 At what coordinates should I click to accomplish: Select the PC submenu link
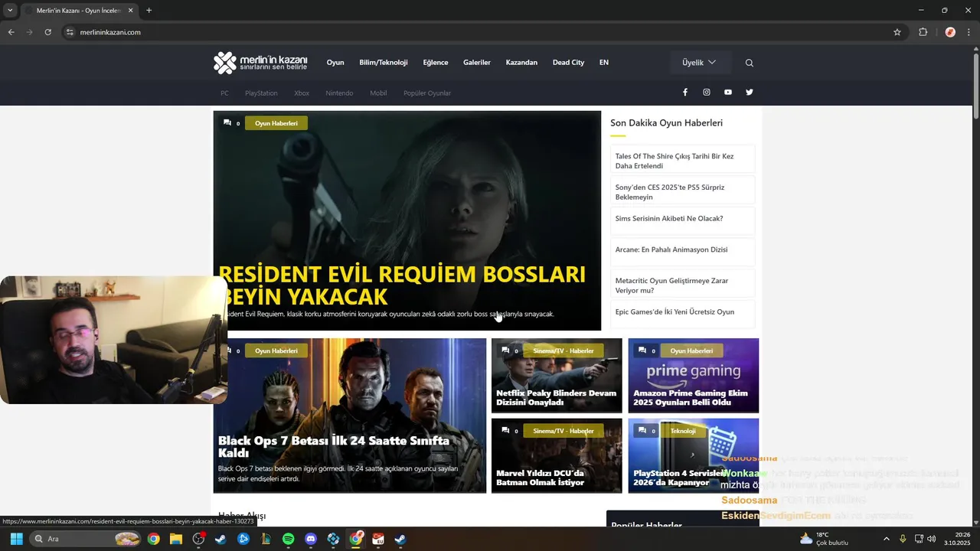(224, 93)
